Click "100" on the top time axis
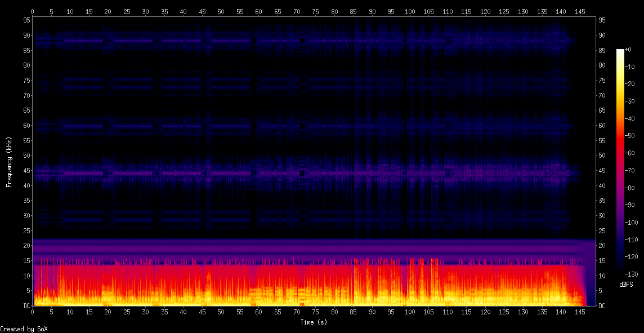Image resolution: width=644 pixels, height=333 pixels. click(x=410, y=12)
